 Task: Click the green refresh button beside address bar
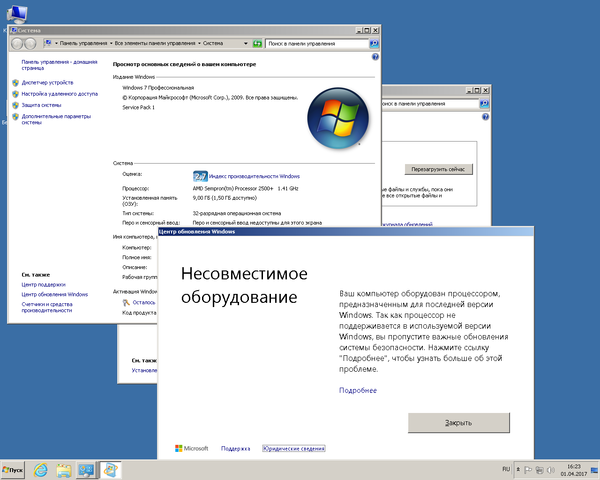click(258, 44)
